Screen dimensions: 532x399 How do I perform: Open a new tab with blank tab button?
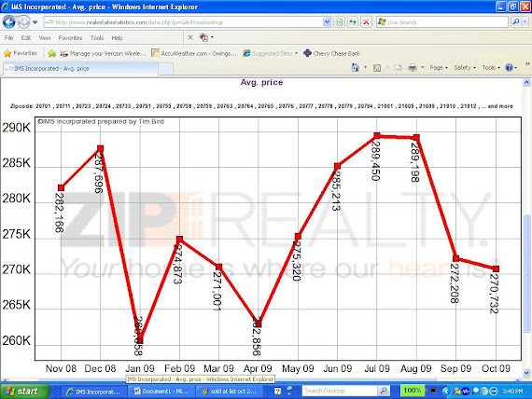tap(166, 69)
